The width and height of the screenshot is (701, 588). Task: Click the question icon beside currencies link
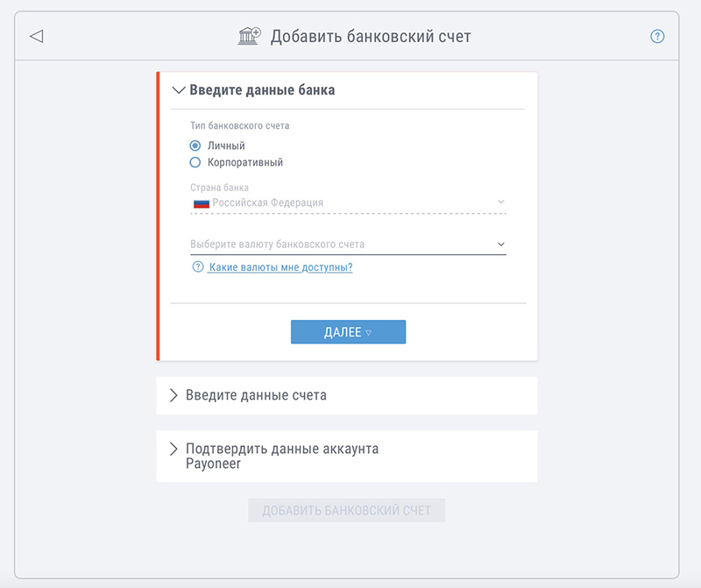(x=198, y=267)
